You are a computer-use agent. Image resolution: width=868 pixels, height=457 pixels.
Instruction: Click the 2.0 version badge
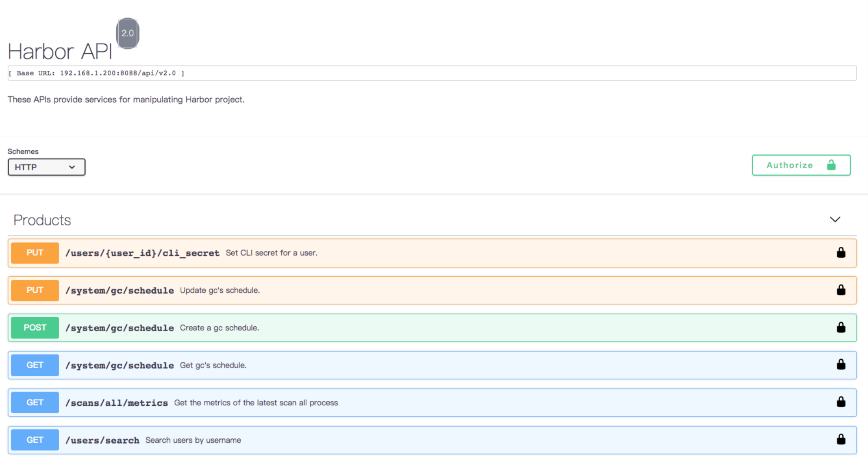[x=127, y=33]
